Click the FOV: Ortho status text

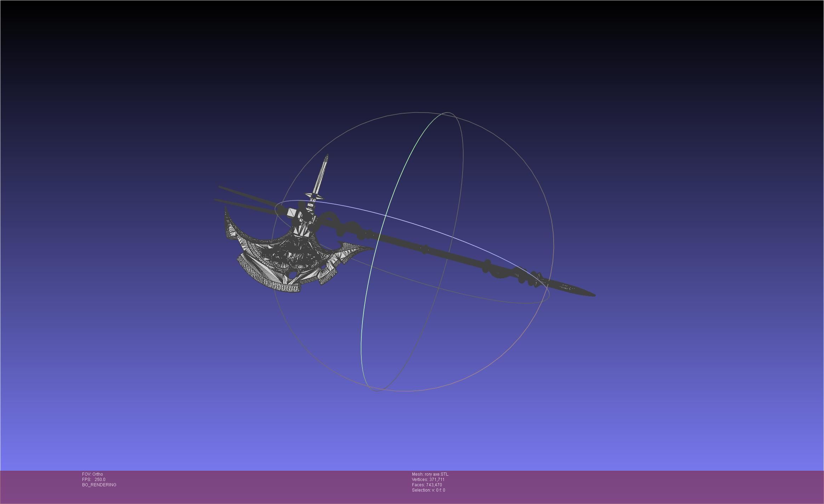[92, 474]
